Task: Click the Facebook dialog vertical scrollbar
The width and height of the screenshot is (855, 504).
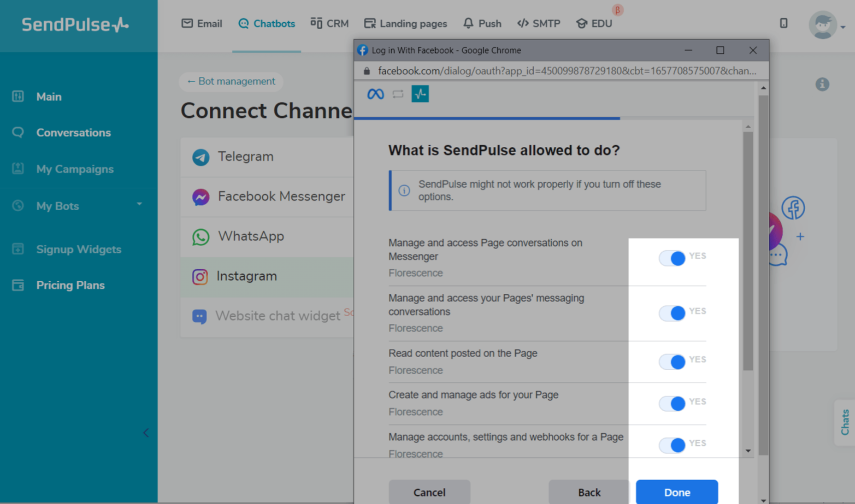Action: pos(748,249)
